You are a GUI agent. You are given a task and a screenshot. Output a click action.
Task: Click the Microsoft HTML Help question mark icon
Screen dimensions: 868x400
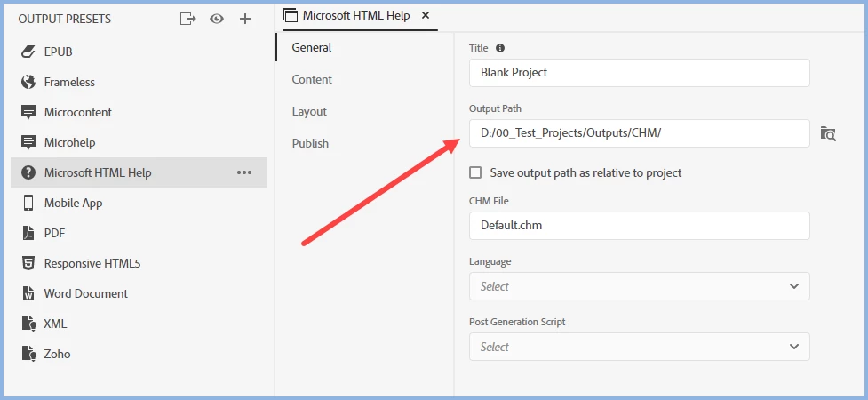click(28, 172)
